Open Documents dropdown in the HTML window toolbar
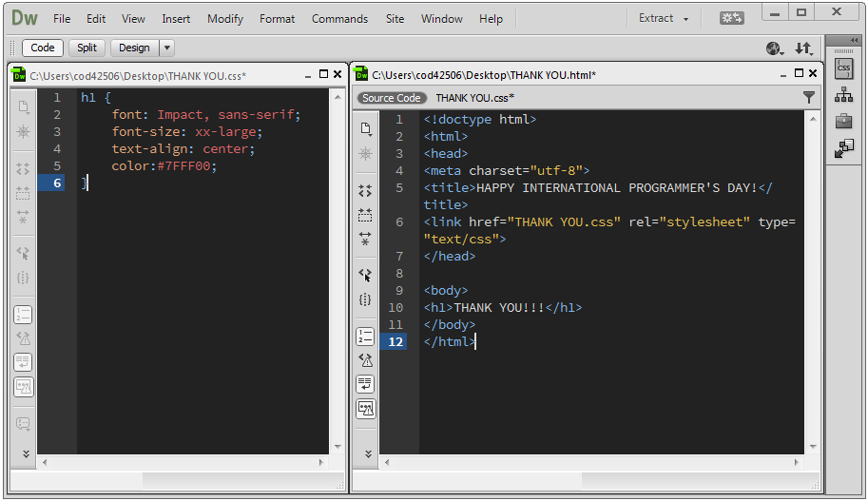The height and width of the screenshot is (501, 868). pyautogui.click(x=365, y=129)
